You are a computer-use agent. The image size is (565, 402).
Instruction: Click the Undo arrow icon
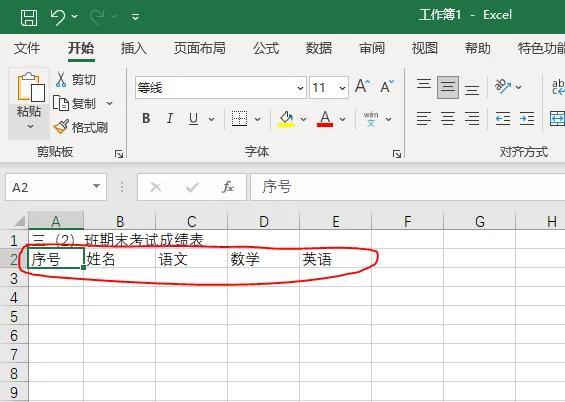pos(58,17)
